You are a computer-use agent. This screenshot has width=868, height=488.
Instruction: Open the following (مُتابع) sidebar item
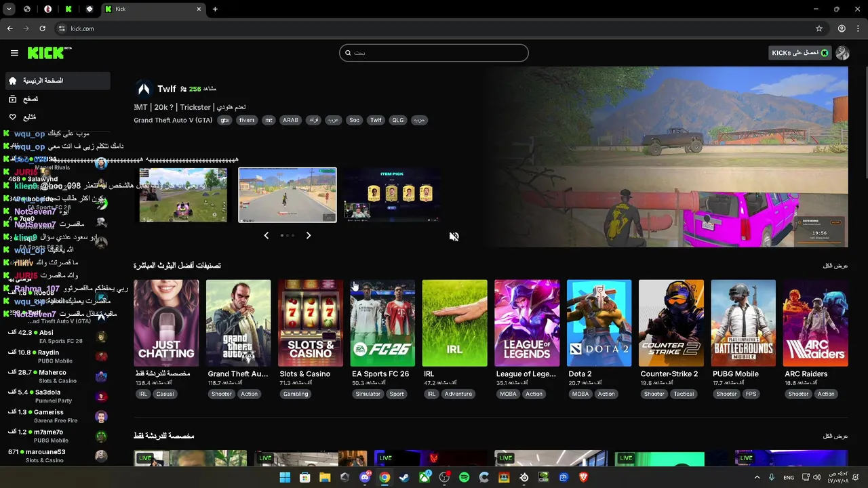pos(57,117)
